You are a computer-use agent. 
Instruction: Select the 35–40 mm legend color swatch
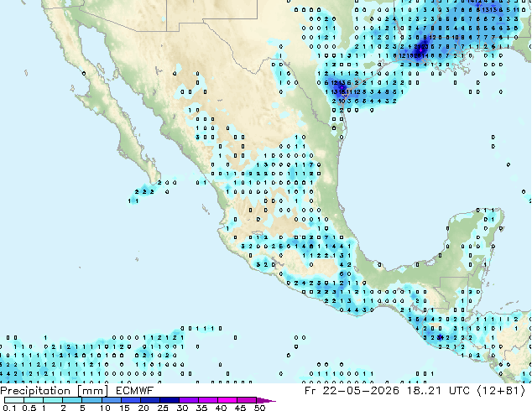point(208,400)
